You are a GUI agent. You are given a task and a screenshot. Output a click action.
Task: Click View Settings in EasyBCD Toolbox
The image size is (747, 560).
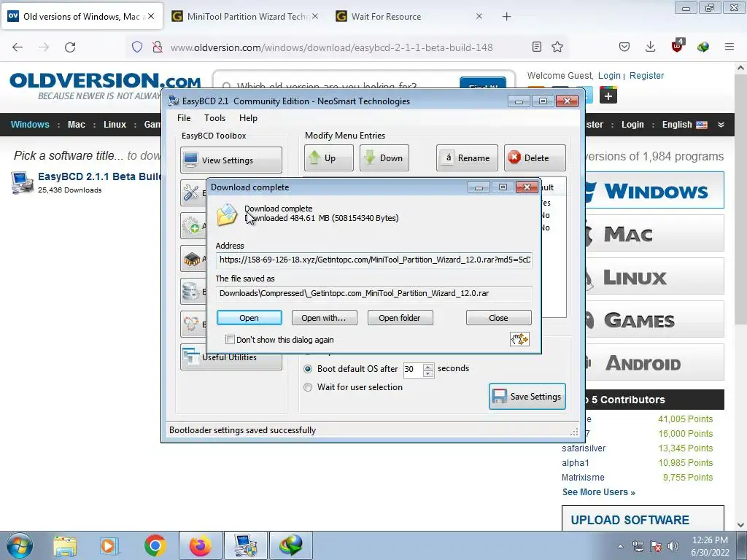tap(231, 160)
